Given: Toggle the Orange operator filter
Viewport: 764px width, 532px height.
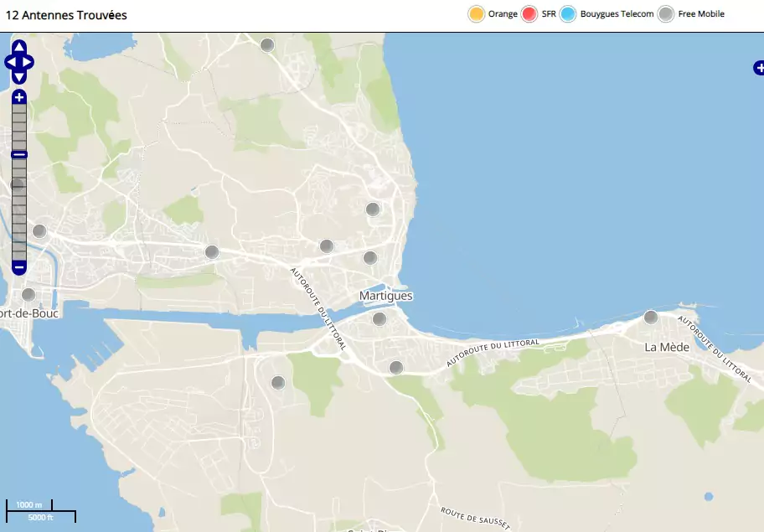Looking at the screenshot, I should (476, 14).
